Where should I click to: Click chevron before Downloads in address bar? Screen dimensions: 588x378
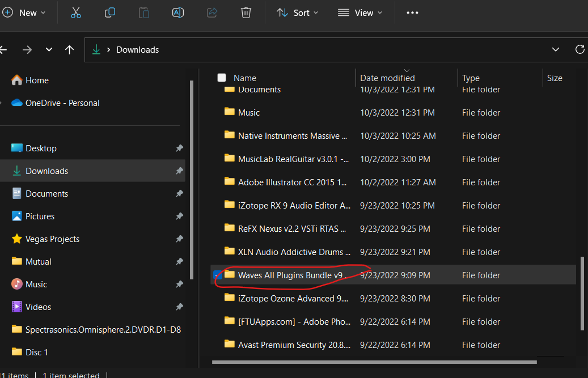click(108, 50)
